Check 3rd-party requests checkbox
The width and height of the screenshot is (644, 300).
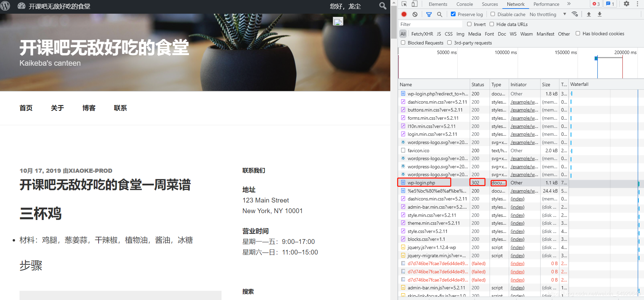[450, 42]
